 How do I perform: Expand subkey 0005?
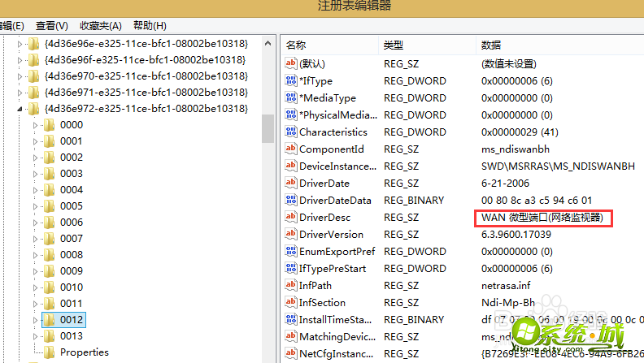(35, 206)
